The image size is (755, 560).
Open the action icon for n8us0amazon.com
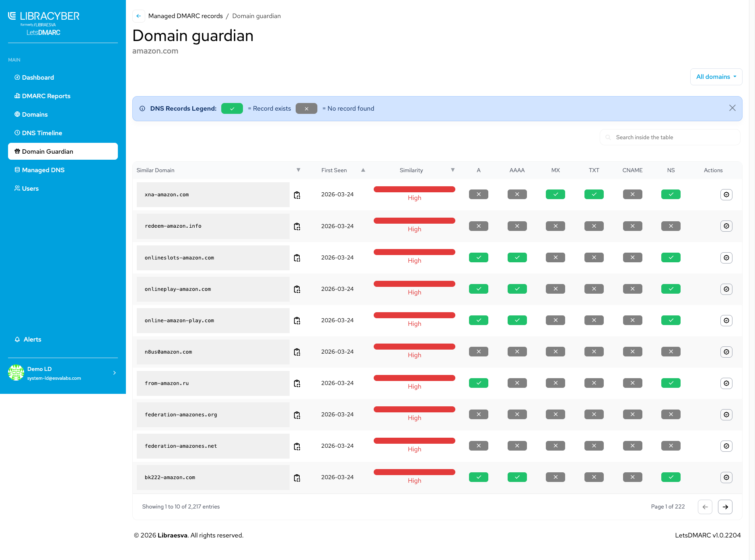(x=726, y=352)
